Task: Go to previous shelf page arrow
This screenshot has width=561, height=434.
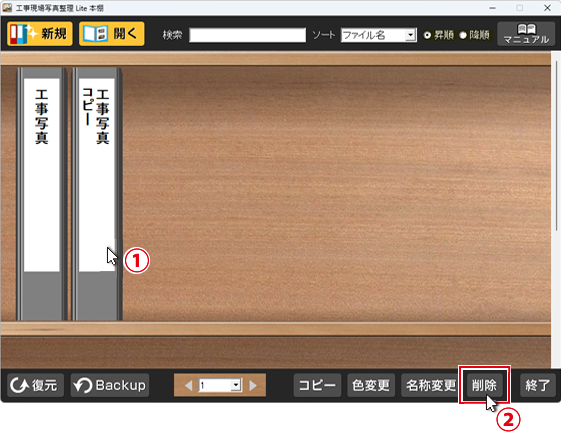Action: [x=189, y=385]
